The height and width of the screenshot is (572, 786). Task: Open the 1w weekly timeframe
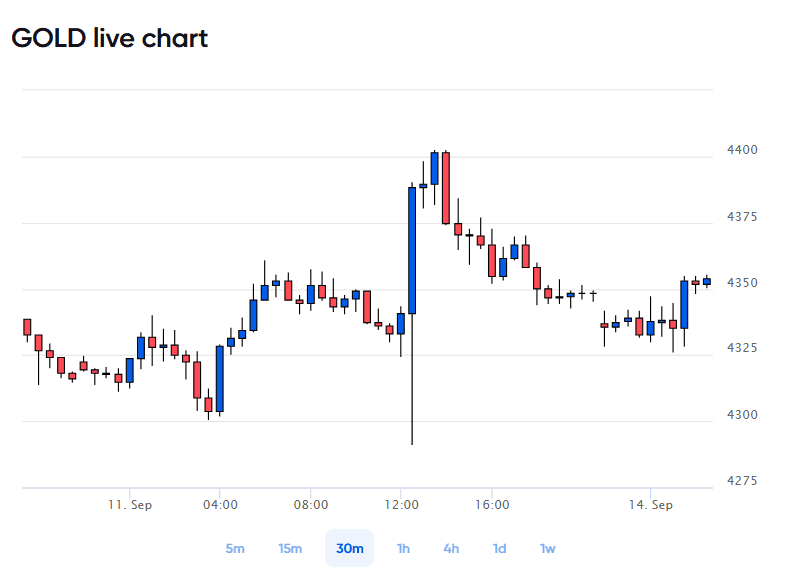pos(547,548)
